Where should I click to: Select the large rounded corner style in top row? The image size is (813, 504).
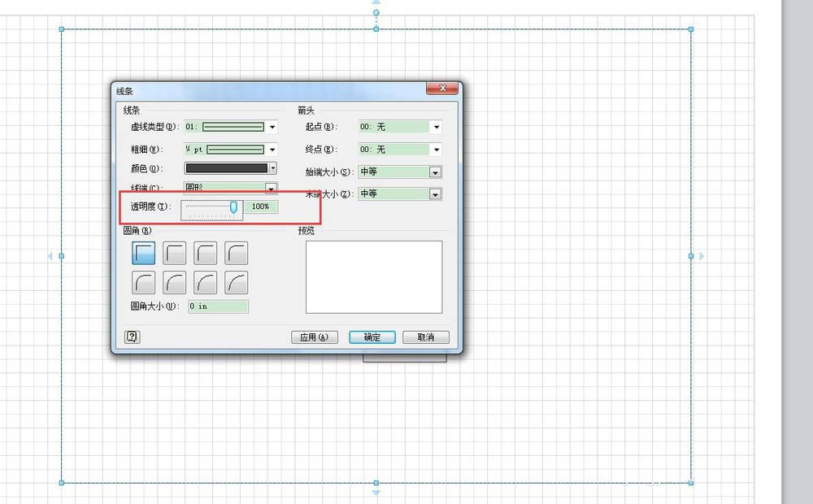[236, 253]
